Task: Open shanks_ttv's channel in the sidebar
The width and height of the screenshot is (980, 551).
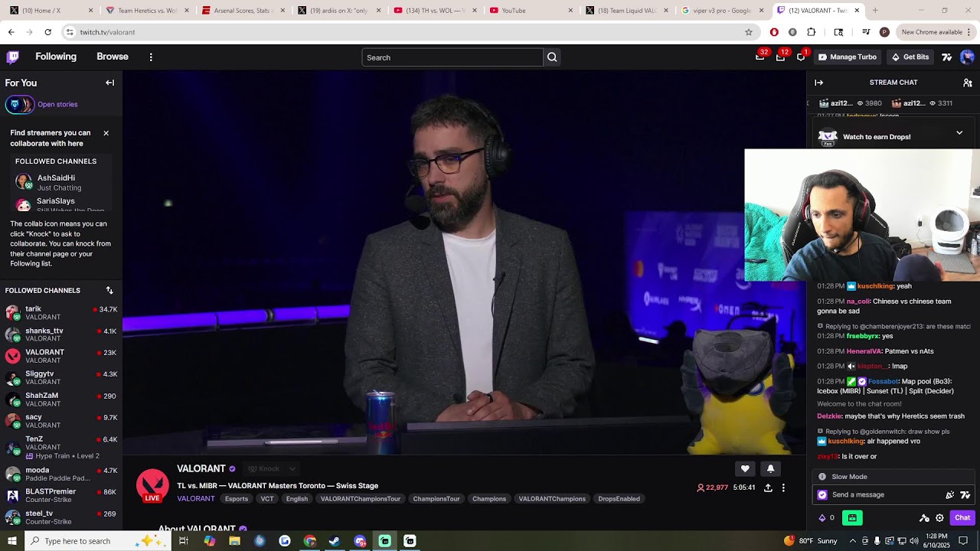Action: (x=61, y=334)
